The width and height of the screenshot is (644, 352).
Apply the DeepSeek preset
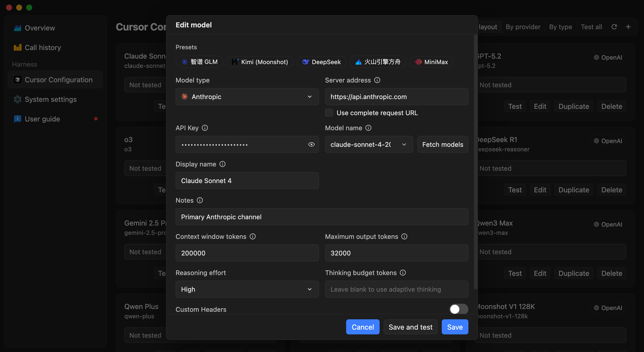[x=321, y=62]
